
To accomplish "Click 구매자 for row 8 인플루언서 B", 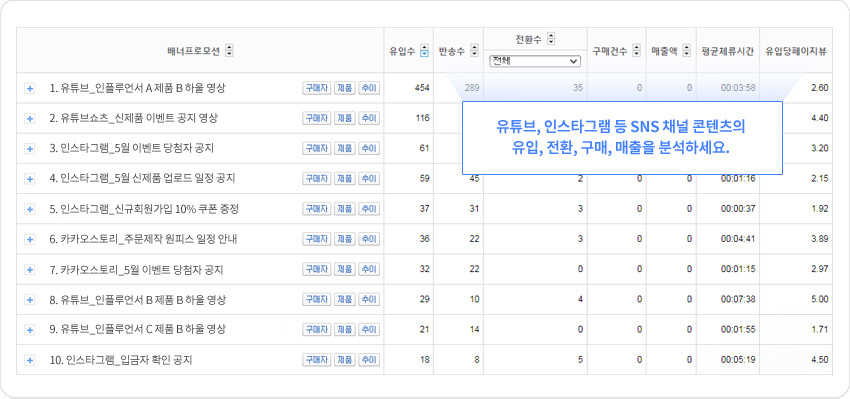I will pyautogui.click(x=316, y=300).
